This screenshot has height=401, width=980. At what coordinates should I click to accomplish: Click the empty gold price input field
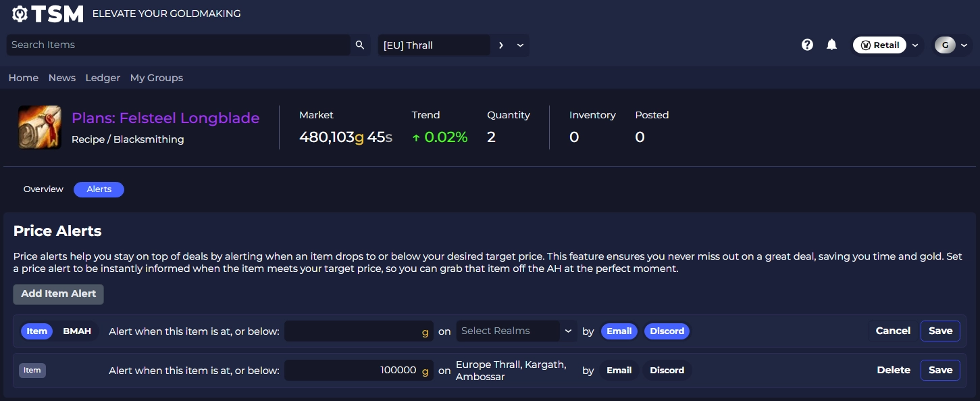tap(359, 331)
